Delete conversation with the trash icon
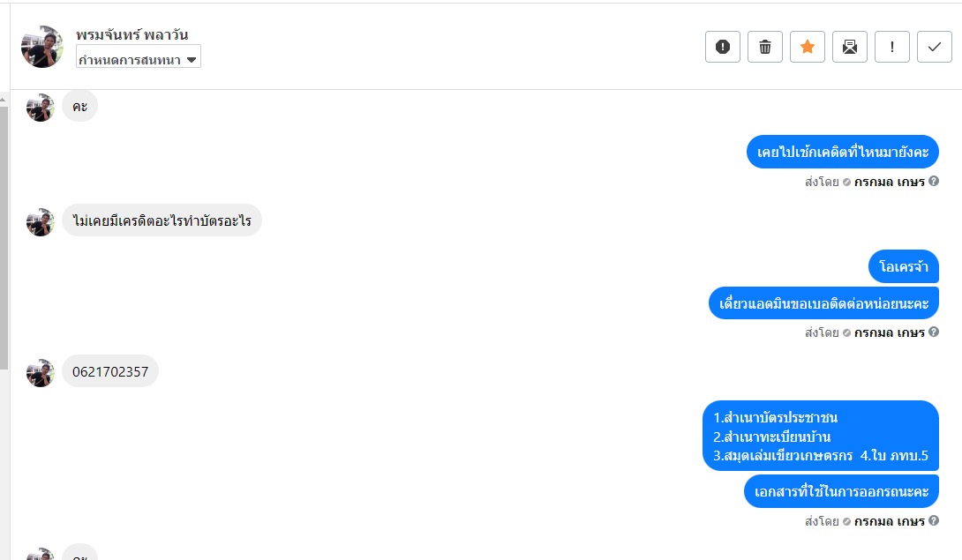This screenshot has height=560, width=962. 764,47
